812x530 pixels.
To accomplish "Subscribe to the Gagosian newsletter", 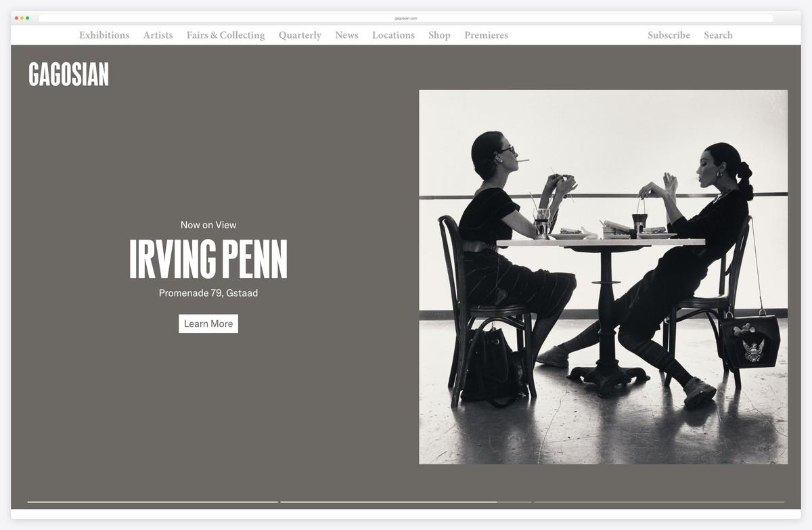I will [x=669, y=35].
